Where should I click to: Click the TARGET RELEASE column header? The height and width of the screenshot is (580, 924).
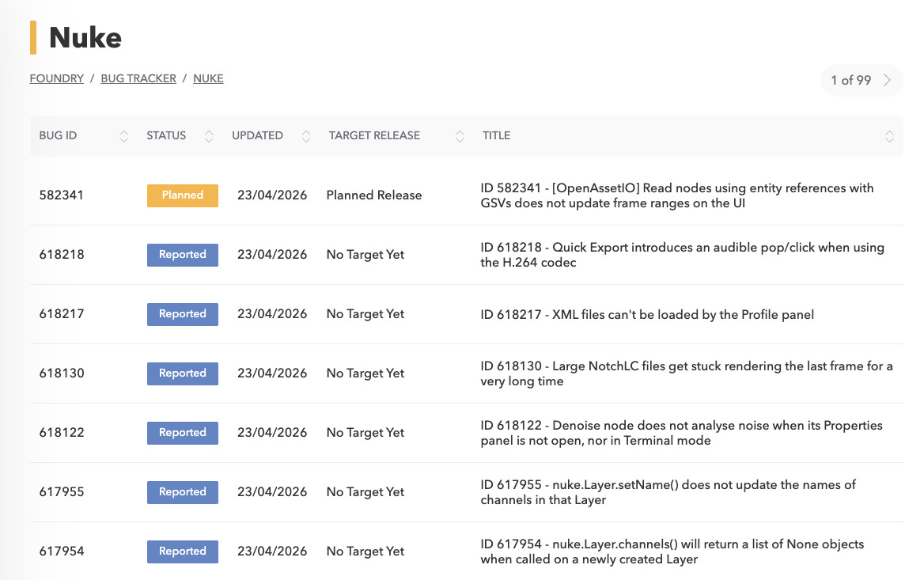point(374,135)
